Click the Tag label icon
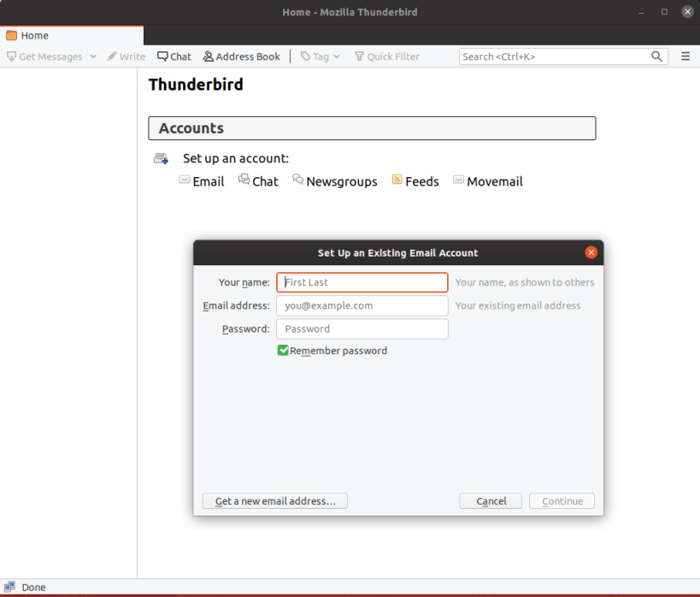 click(305, 56)
